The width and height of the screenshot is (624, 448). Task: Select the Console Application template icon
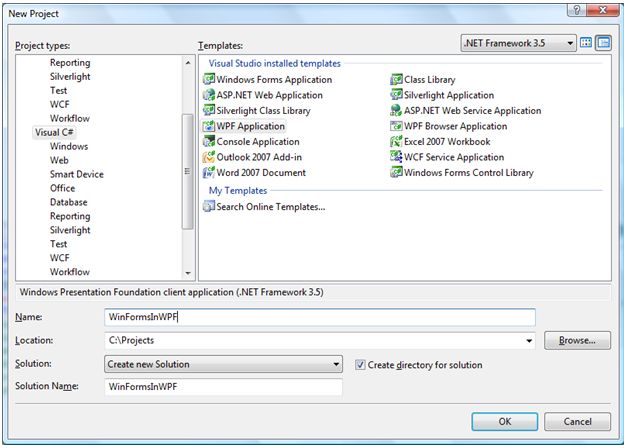pos(209,141)
